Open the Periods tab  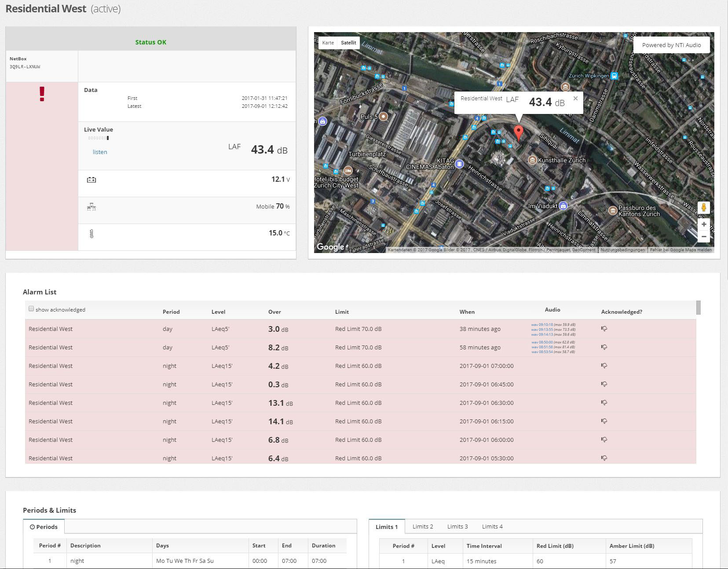(44, 527)
